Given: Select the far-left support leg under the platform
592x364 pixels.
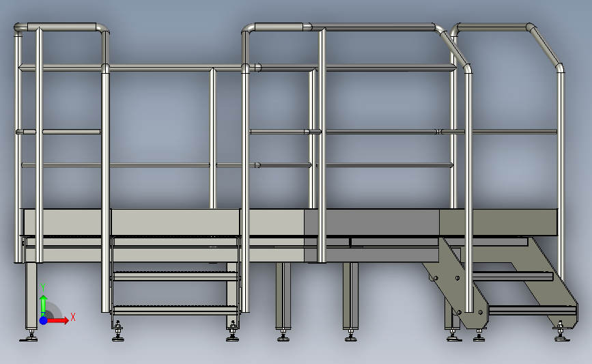Looking at the screenshot, I should click(x=31, y=296).
